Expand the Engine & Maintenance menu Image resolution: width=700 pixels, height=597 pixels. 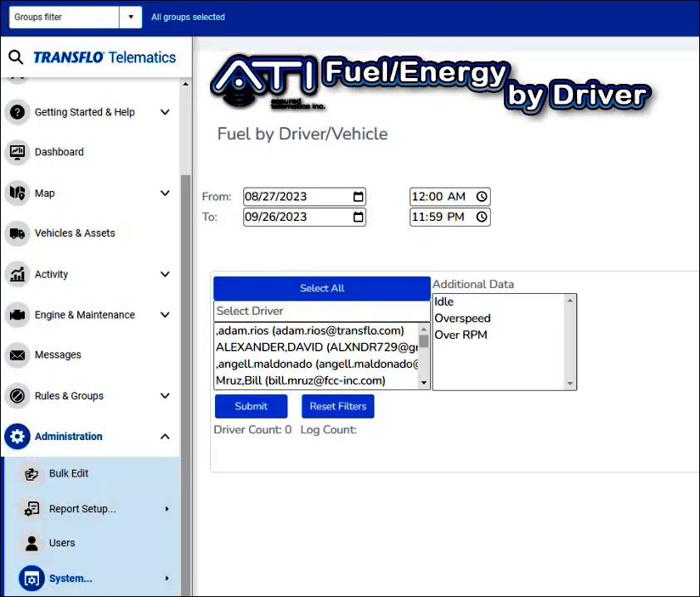click(x=164, y=315)
